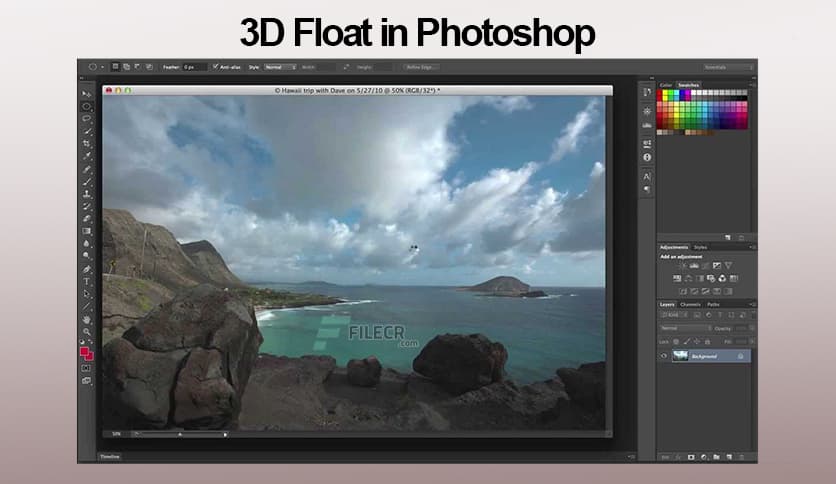
Task: Select the Lasso tool
Action: coord(86,119)
